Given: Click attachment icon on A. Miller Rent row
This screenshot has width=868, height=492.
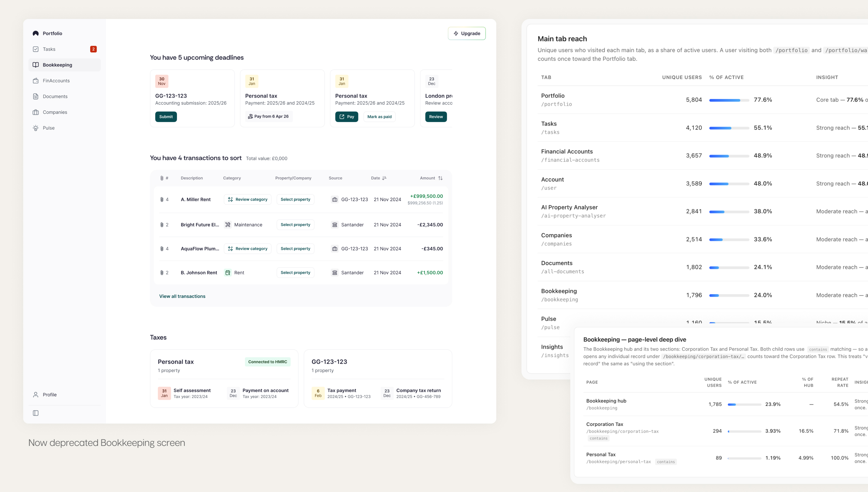Looking at the screenshot, I should pyautogui.click(x=162, y=199).
